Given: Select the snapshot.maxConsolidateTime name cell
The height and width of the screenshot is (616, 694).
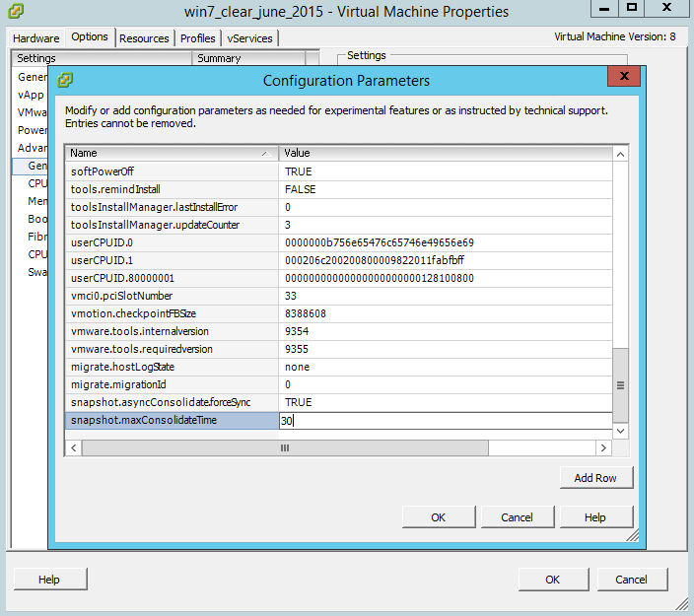Looking at the screenshot, I should pyautogui.click(x=172, y=421).
